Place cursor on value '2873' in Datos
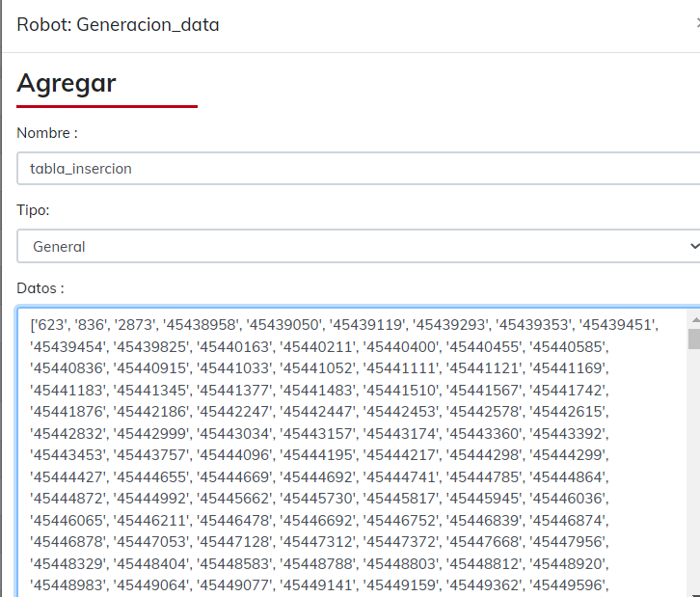The width and height of the screenshot is (700, 597). [135, 325]
